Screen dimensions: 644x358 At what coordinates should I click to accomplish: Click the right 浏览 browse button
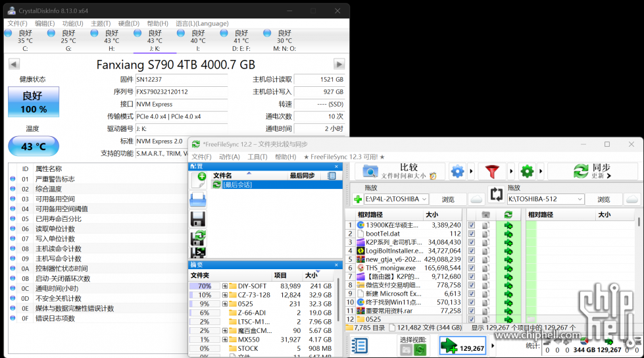pos(604,199)
